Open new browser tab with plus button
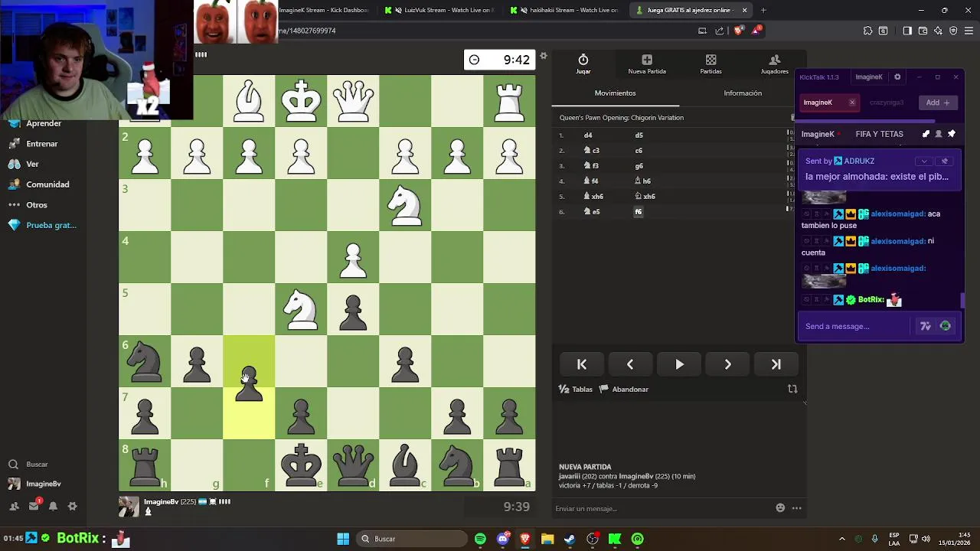This screenshot has height=551, width=980. [763, 10]
